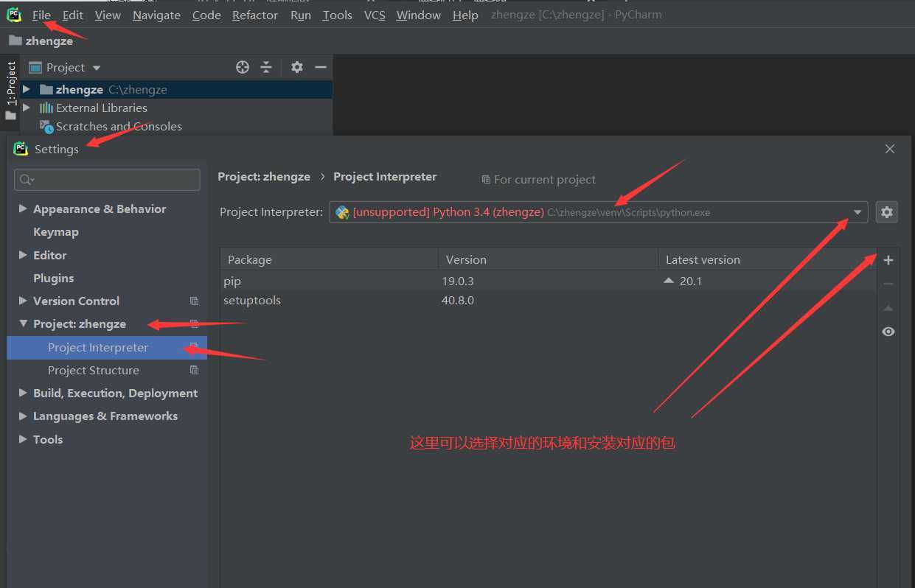Click the scroll-from-source crosshair icon
The width and height of the screenshot is (915, 588).
(243, 67)
